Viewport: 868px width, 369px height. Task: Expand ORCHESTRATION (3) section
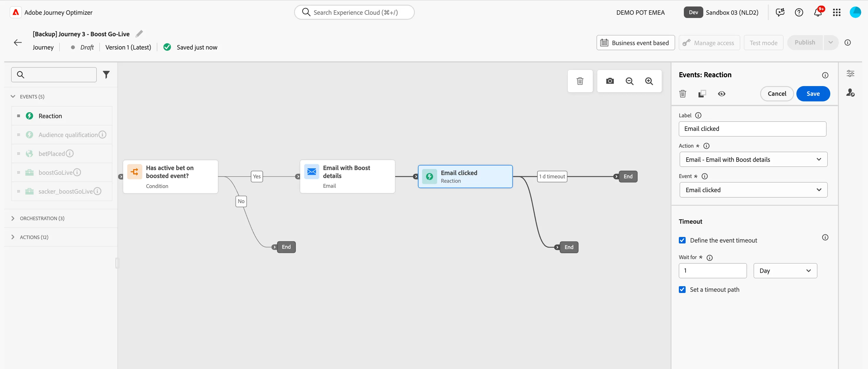13,218
